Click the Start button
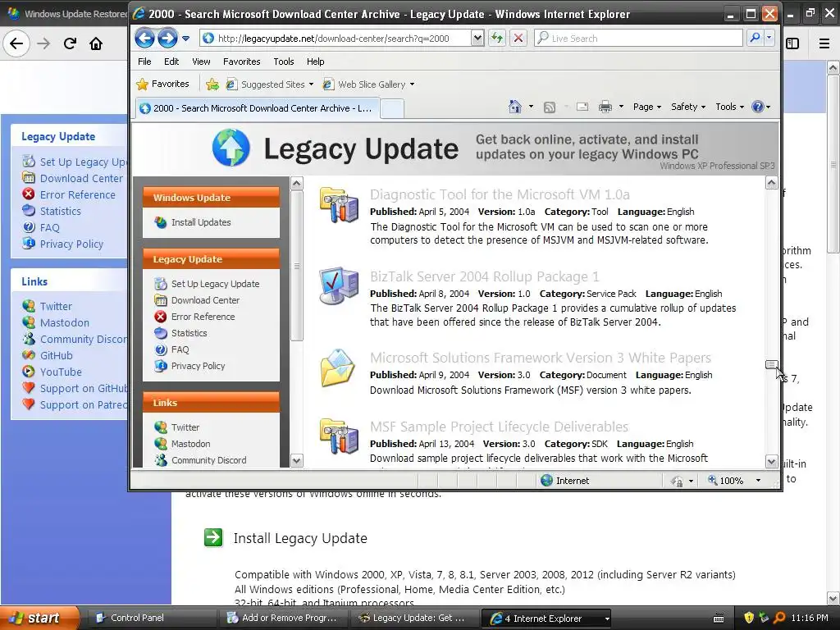The width and height of the screenshot is (840, 630). click(x=39, y=618)
